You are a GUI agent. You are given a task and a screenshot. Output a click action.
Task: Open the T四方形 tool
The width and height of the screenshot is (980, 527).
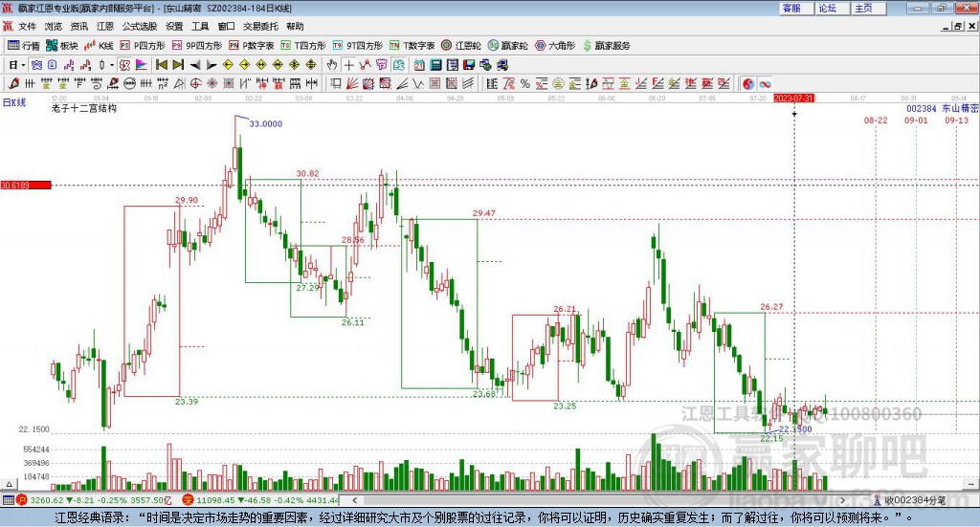pyautogui.click(x=303, y=46)
